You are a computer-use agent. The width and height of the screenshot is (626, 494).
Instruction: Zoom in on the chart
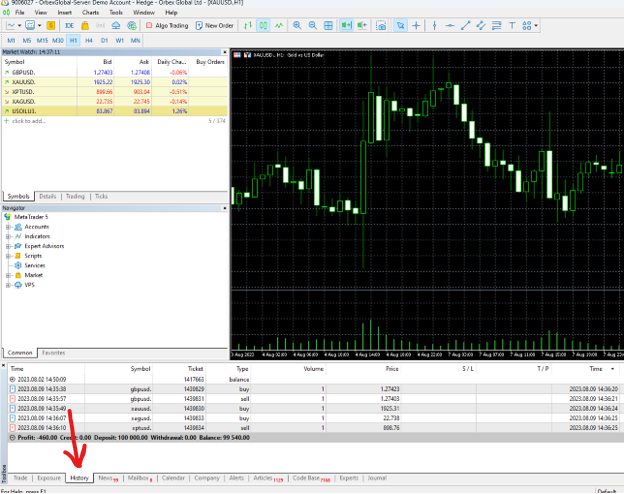(x=297, y=26)
